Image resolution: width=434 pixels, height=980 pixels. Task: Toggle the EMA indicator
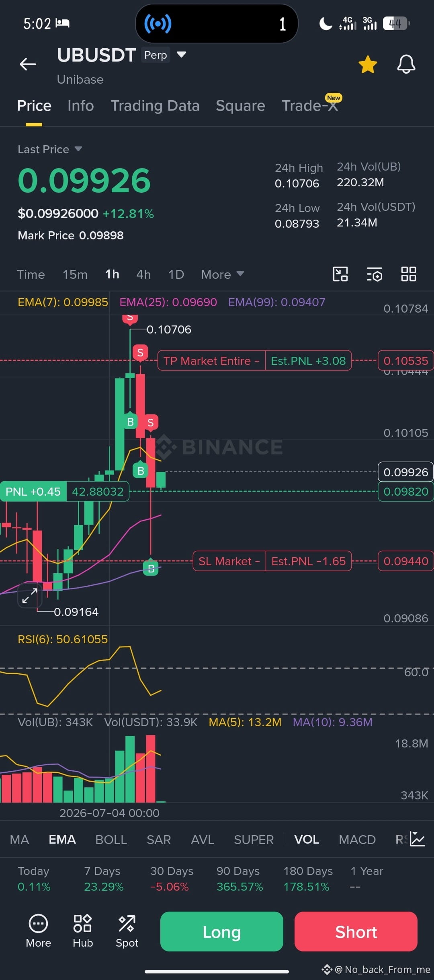pyautogui.click(x=62, y=840)
